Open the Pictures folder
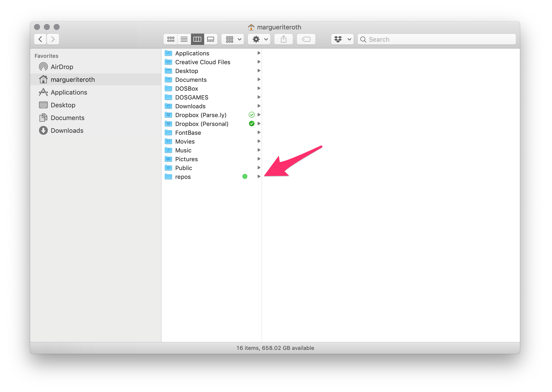Image resolution: width=552 pixels, height=392 pixels. [187, 159]
